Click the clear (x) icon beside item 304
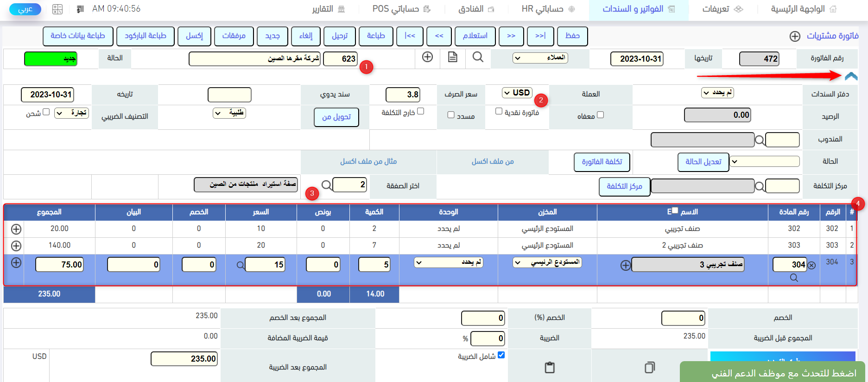This screenshot has width=868, height=382. [811, 265]
